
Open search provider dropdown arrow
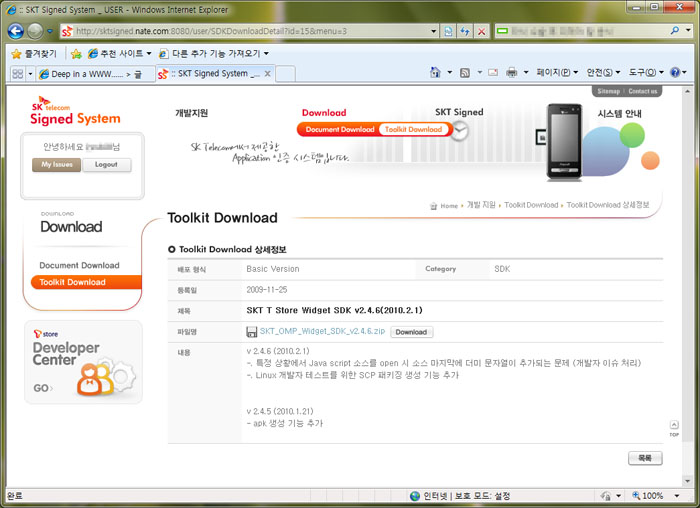click(x=688, y=31)
